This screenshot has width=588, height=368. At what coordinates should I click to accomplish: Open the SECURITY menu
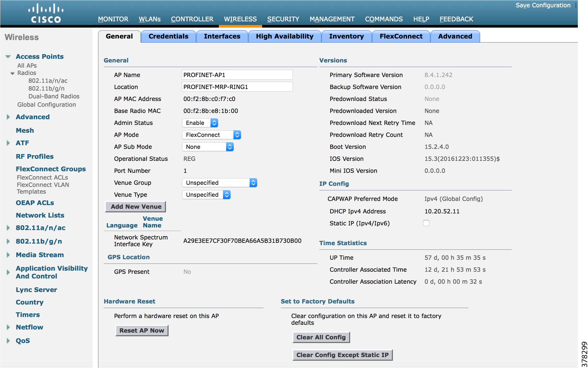[283, 19]
